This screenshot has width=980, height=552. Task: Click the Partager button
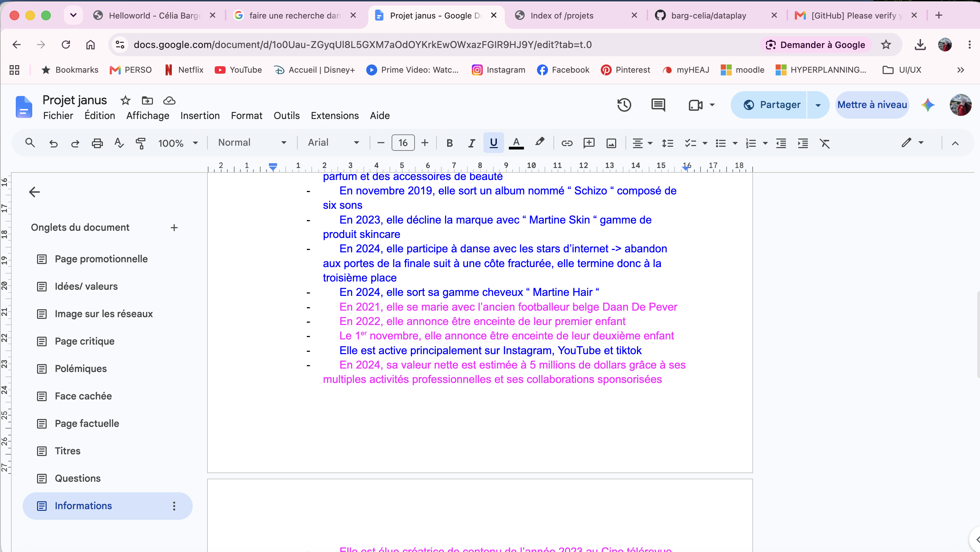point(769,105)
